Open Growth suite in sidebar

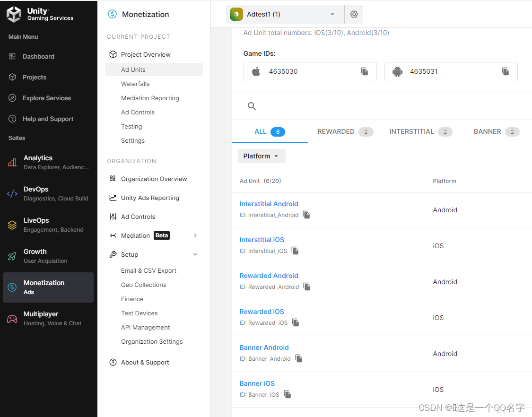point(48,256)
